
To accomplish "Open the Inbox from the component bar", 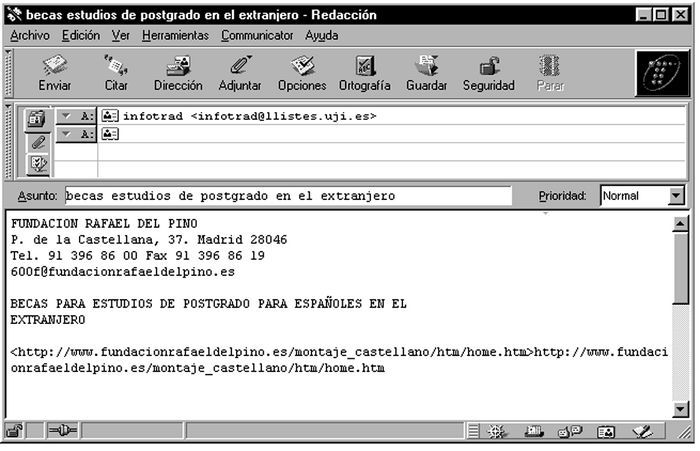I will coord(533,432).
